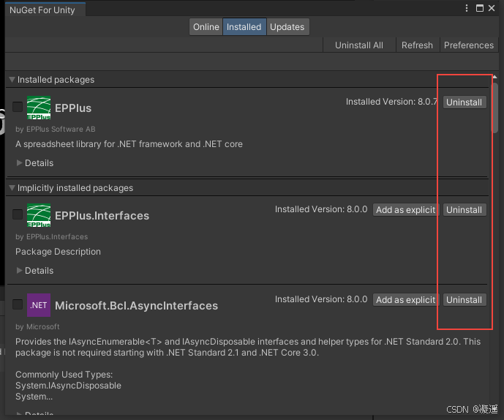Collapse the Installed packages section

pos(12,80)
